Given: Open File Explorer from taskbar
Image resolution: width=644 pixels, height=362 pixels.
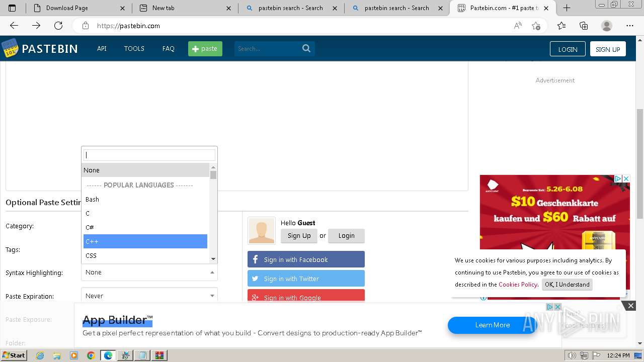Looking at the screenshot, I should [x=57, y=355].
